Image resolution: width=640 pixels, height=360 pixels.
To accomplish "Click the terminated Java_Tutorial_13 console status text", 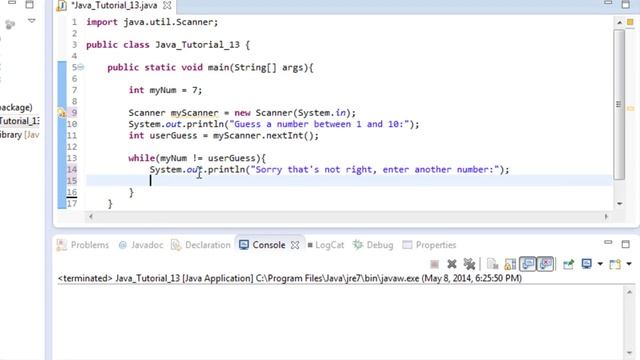I will (x=290, y=278).
